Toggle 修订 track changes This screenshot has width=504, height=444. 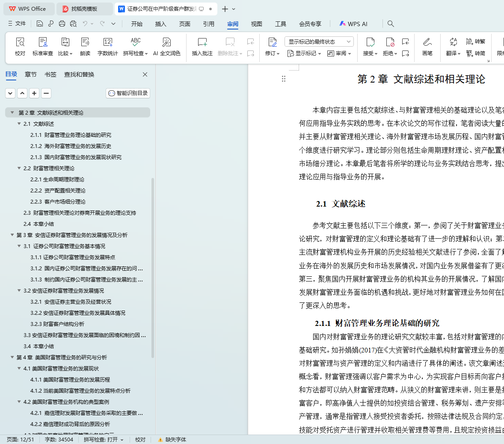coord(272,47)
